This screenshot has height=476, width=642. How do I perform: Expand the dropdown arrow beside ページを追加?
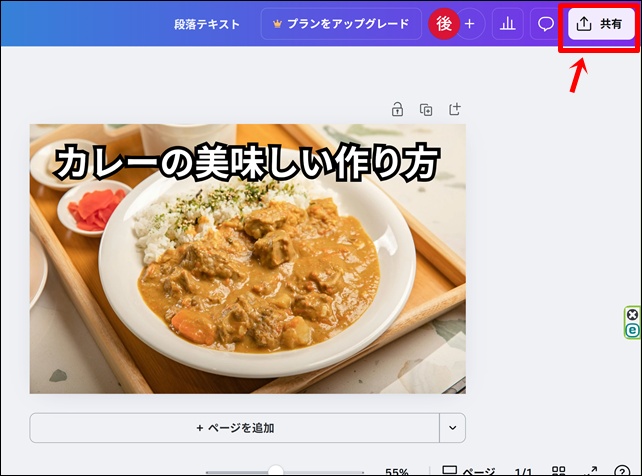(453, 427)
